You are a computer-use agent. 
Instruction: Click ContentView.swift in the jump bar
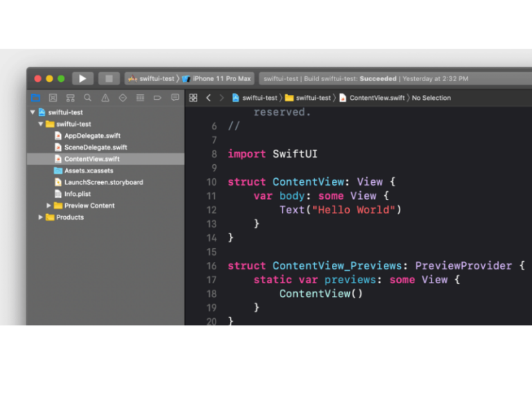click(x=376, y=98)
